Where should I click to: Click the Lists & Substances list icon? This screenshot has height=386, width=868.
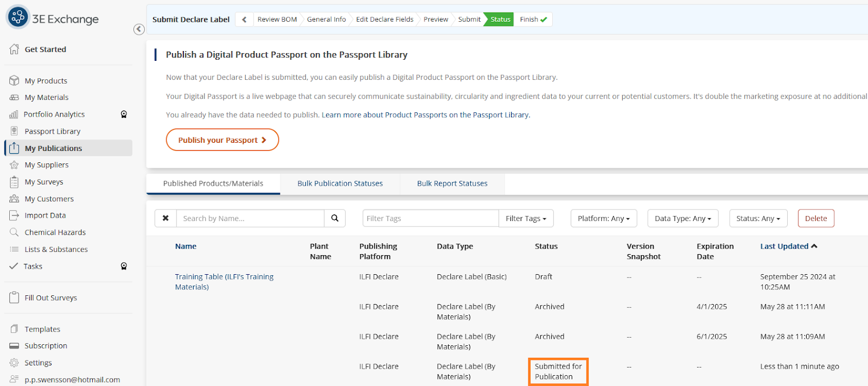click(x=14, y=249)
